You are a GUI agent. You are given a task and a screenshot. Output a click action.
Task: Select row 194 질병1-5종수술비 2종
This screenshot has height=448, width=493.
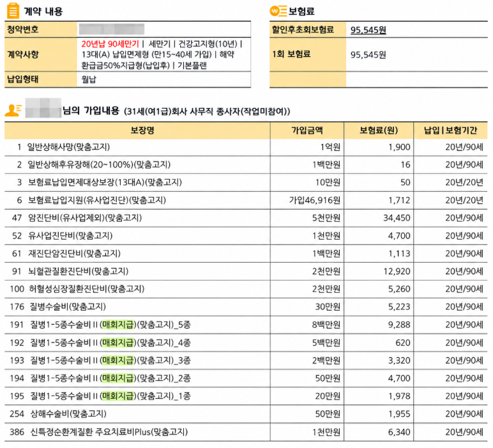coord(246,378)
